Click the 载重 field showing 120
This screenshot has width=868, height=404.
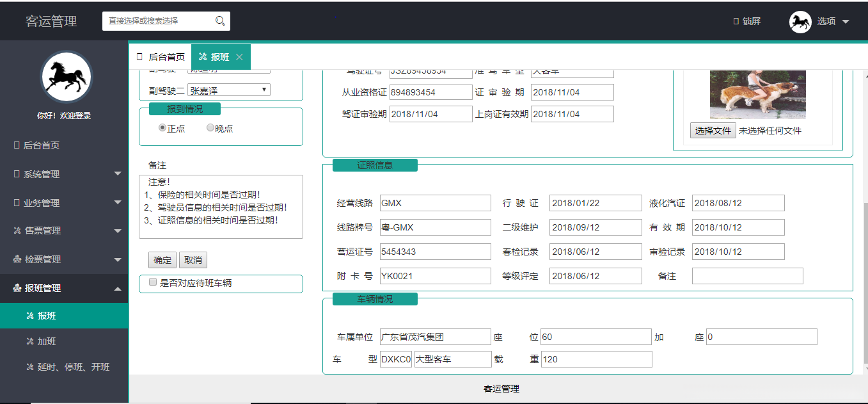click(x=596, y=359)
